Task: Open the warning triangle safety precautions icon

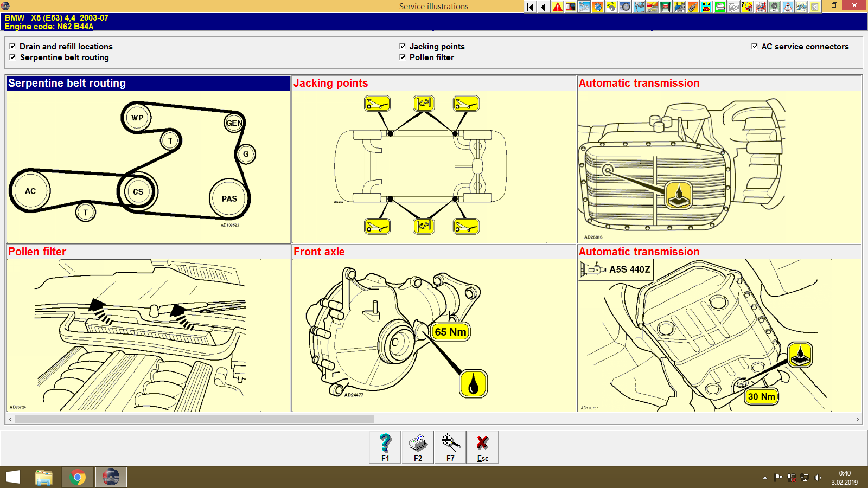Action: pyautogui.click(x=557, y=7)
